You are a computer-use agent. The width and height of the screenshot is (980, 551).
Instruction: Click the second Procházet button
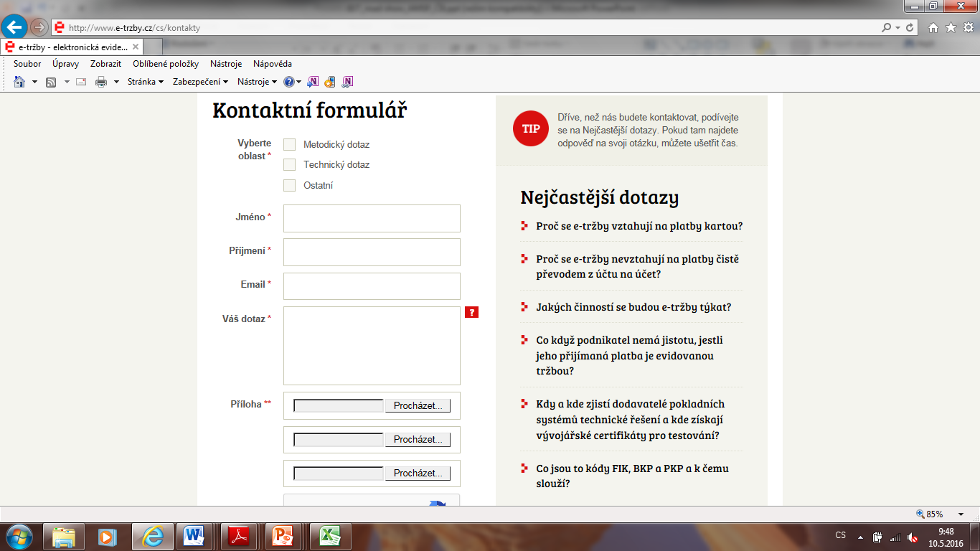click(418, 439)
